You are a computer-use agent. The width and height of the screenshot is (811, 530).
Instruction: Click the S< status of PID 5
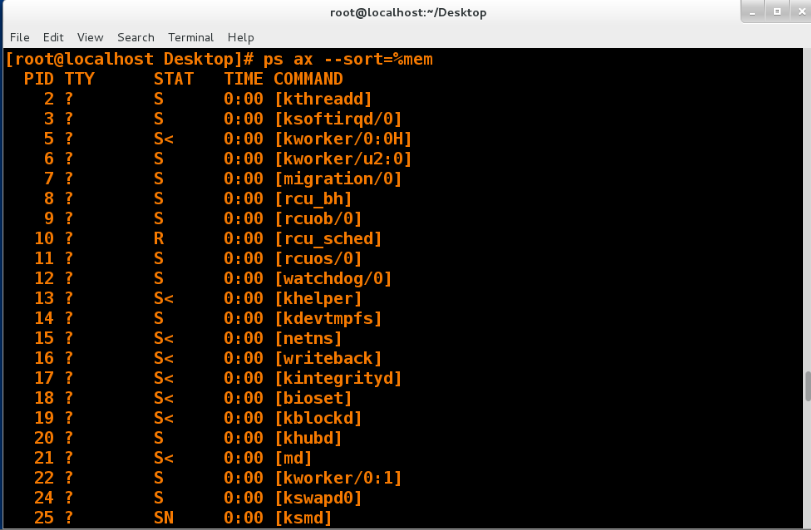click(x=163, y=139)
